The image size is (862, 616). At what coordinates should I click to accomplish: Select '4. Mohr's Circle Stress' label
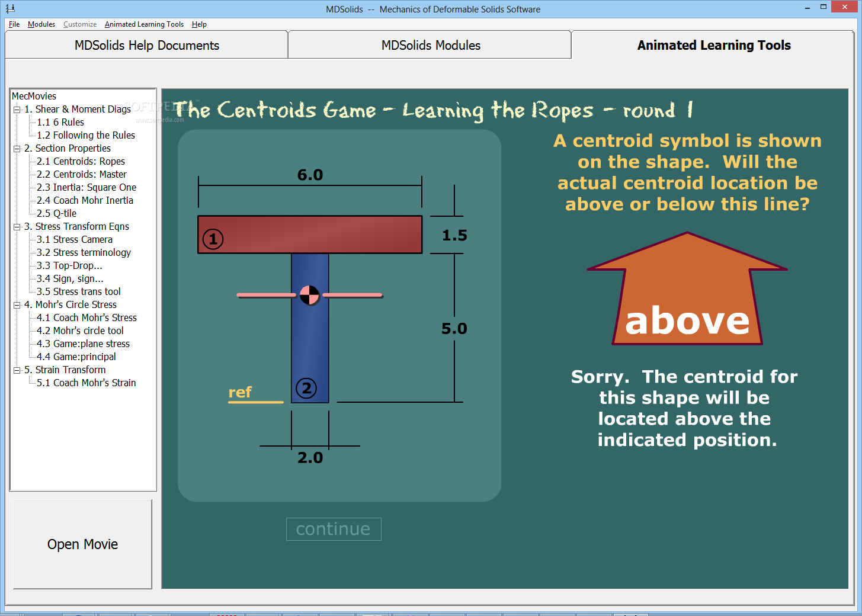point(71,304)
